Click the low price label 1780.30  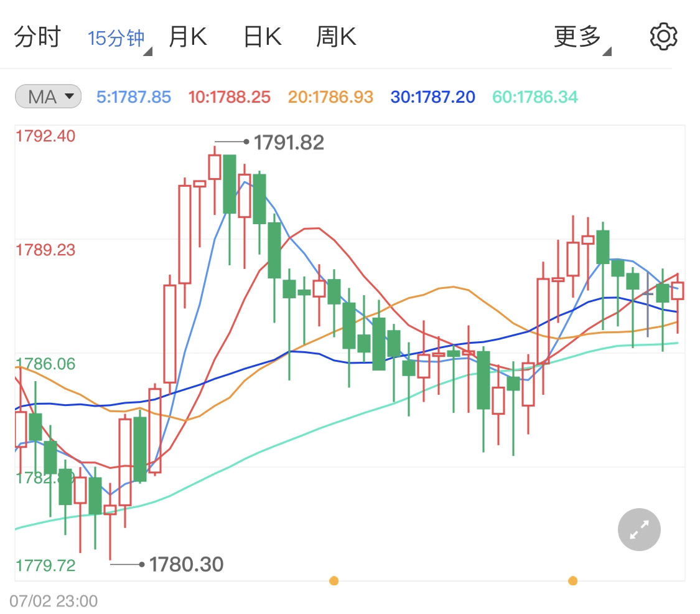click(186, 564)
